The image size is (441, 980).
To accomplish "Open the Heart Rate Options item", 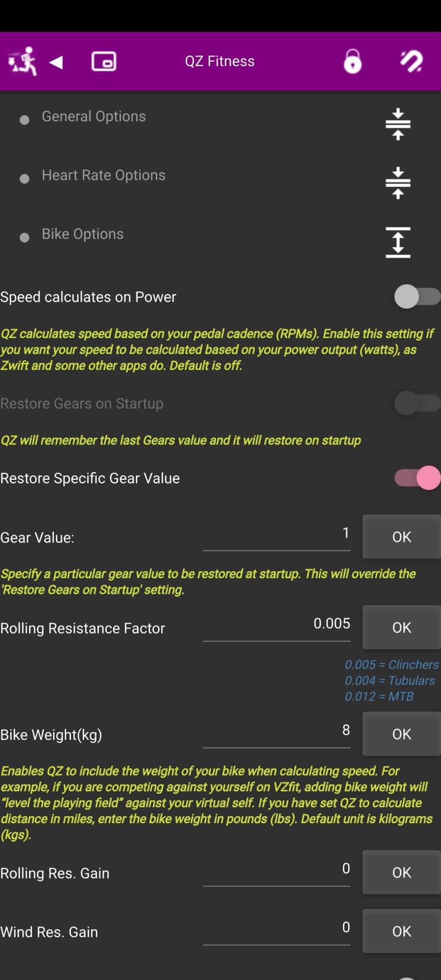I will pos(103,175).
